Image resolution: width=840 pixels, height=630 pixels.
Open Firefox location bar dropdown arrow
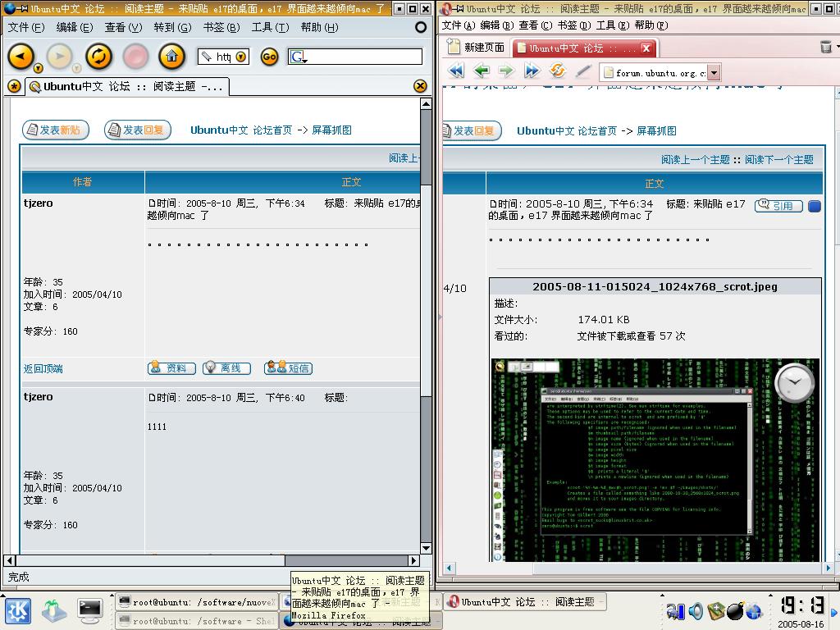tap(241, 57)
